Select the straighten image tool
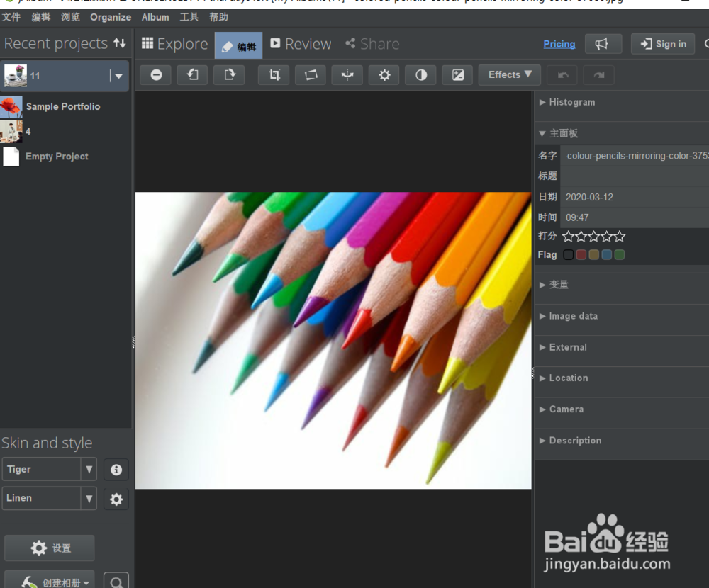The image size is (709, 588). coord(311,75)
